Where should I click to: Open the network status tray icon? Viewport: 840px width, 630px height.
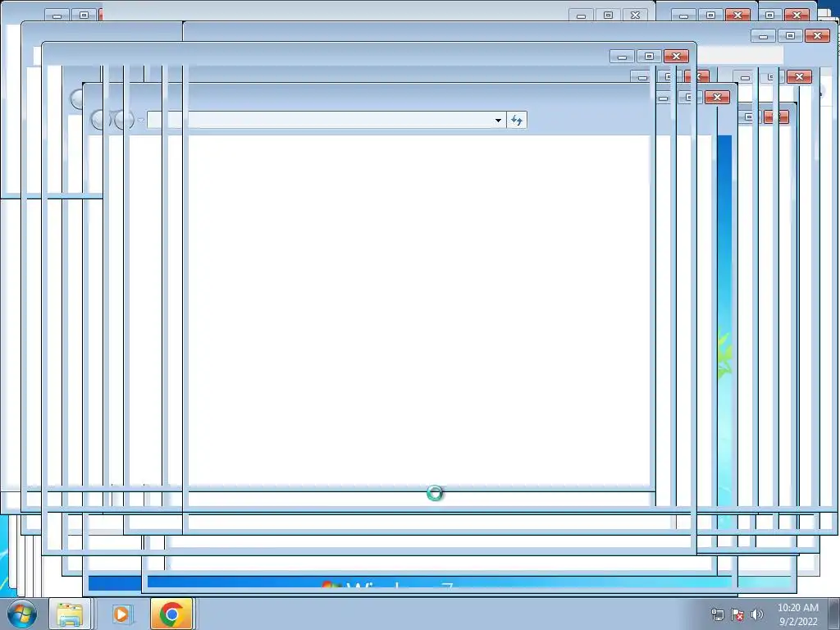coord(717,614)
